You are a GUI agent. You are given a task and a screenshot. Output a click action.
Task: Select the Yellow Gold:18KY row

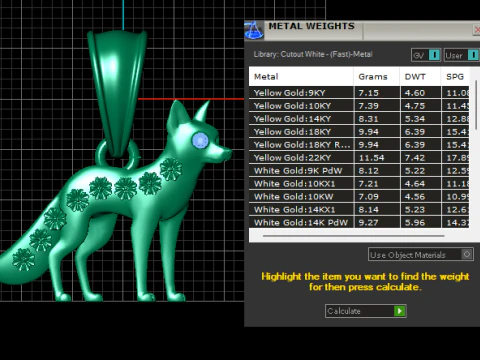pos(359,132)
